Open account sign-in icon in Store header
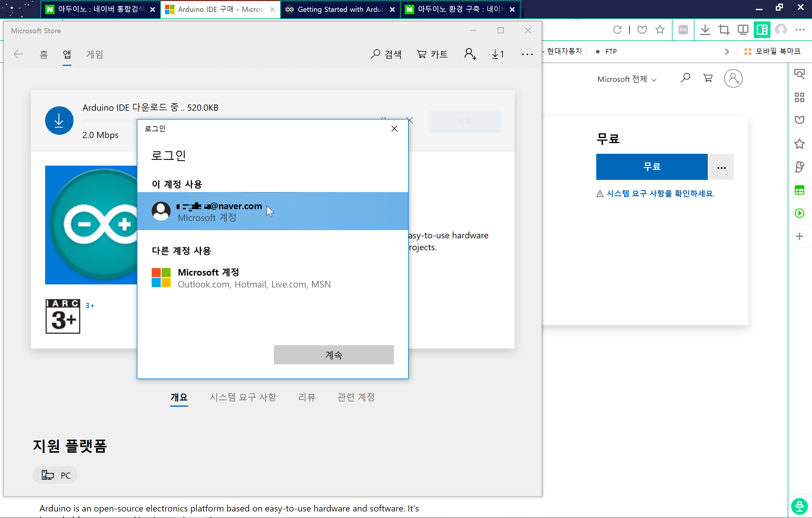The height and width of the screenshot is (518, 812). [x=470, y=54]
